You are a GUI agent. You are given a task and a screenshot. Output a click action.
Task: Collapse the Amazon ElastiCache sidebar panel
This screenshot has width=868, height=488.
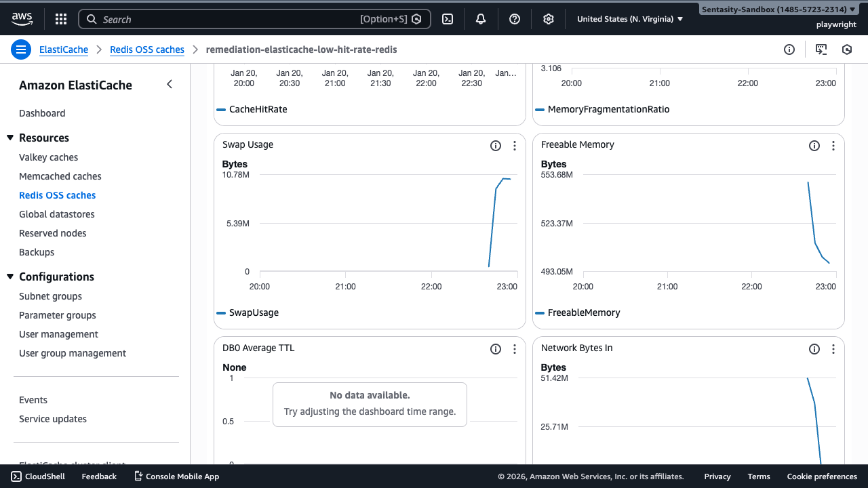click(x=169, y=85)
